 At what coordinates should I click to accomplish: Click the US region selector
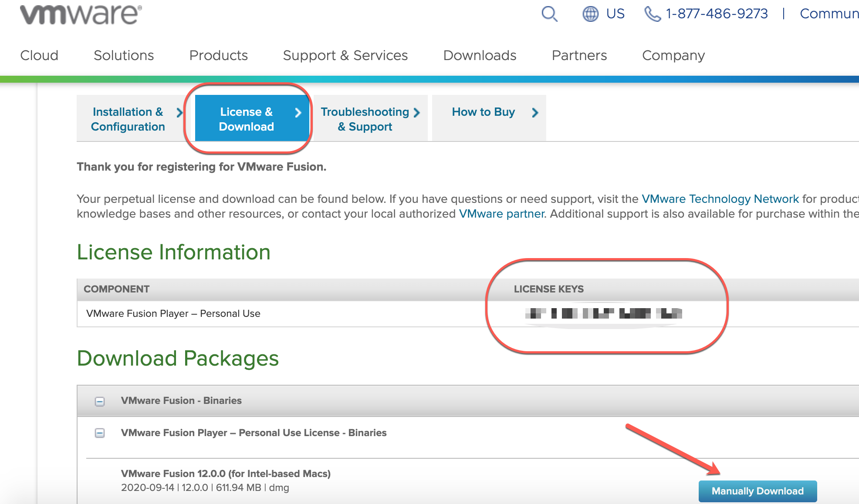coord(615,14)
